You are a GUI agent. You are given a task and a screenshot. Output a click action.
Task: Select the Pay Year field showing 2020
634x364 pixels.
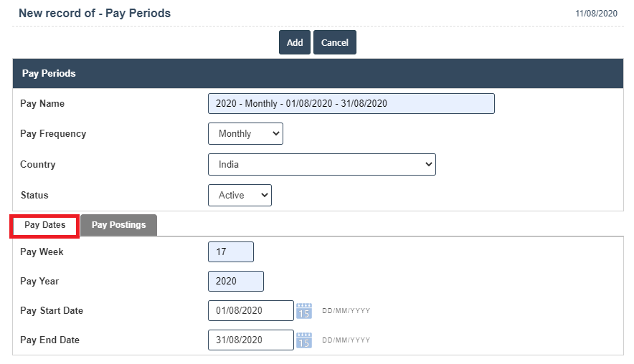[x=236, y=281]
